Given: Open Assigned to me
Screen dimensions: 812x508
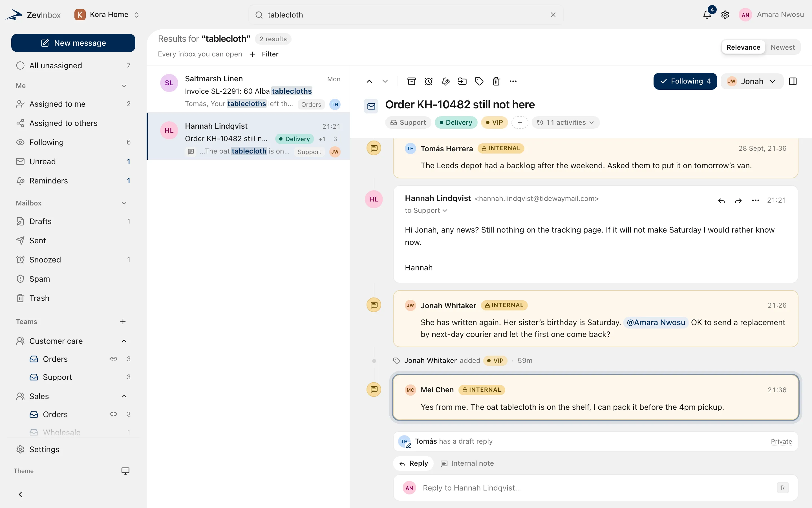Looking at the screenshot, I should pyautogui.click(x=73, y=104).
